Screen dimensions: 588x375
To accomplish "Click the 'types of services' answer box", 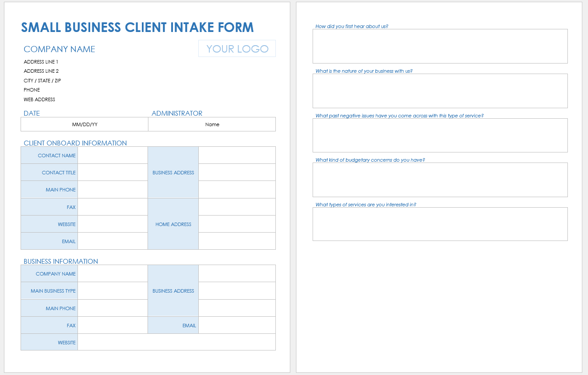I will click(x=440, y=224).
